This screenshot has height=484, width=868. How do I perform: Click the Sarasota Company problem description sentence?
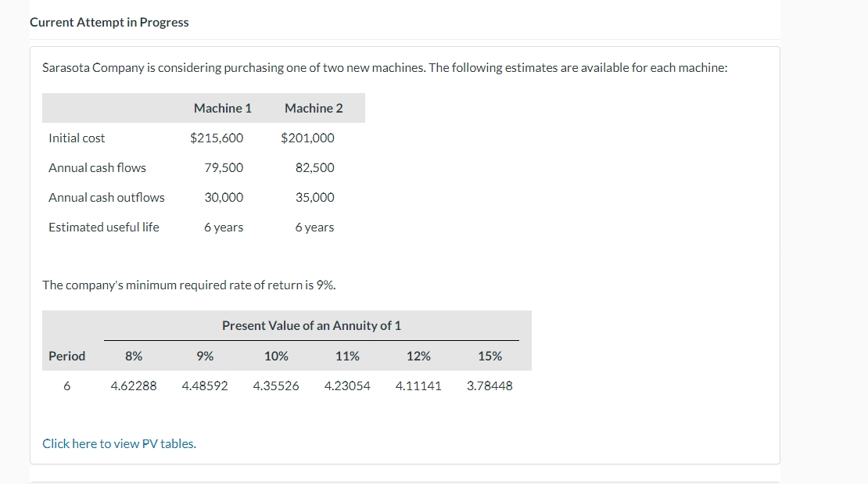[385, 67]
